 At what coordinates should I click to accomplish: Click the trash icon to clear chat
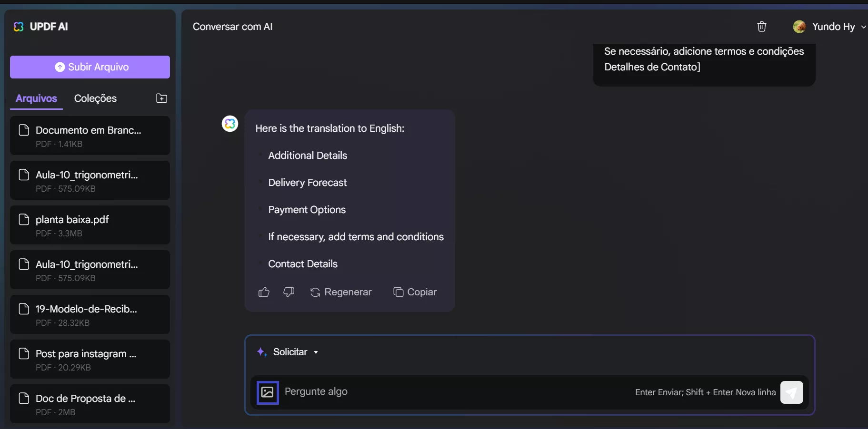(x=762, y=27)
